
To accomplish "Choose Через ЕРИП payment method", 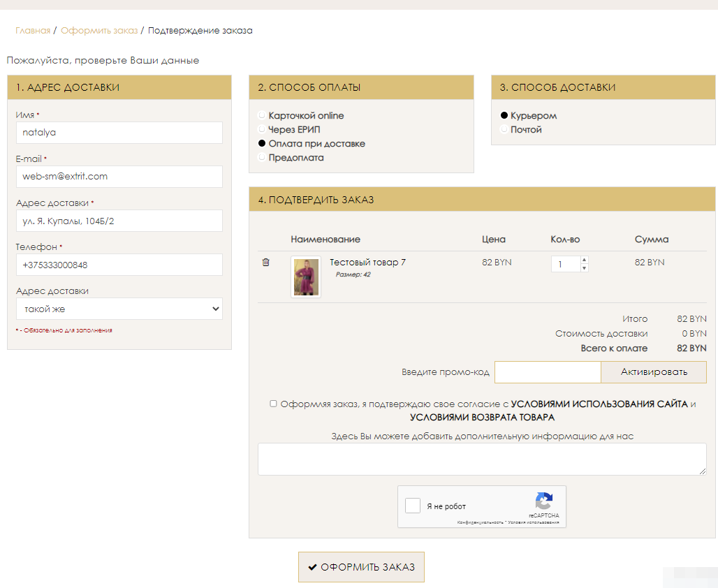I will [x=262, y=129].
